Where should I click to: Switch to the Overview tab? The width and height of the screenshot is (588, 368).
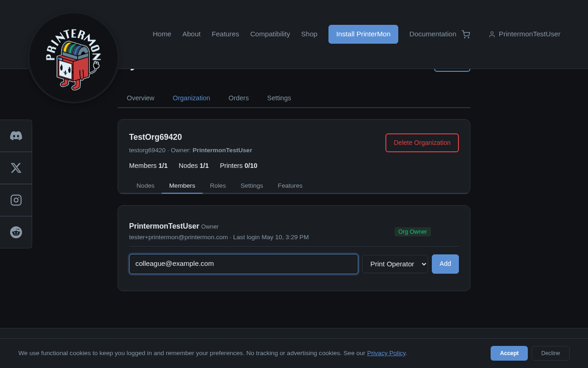coord(141,98)
